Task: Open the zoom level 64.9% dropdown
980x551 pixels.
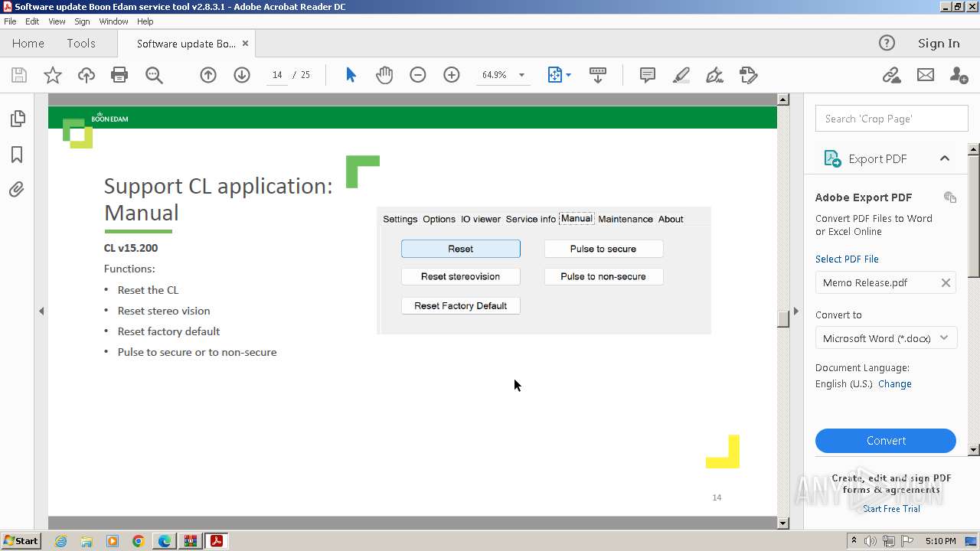Action: [x=521, y=75]
